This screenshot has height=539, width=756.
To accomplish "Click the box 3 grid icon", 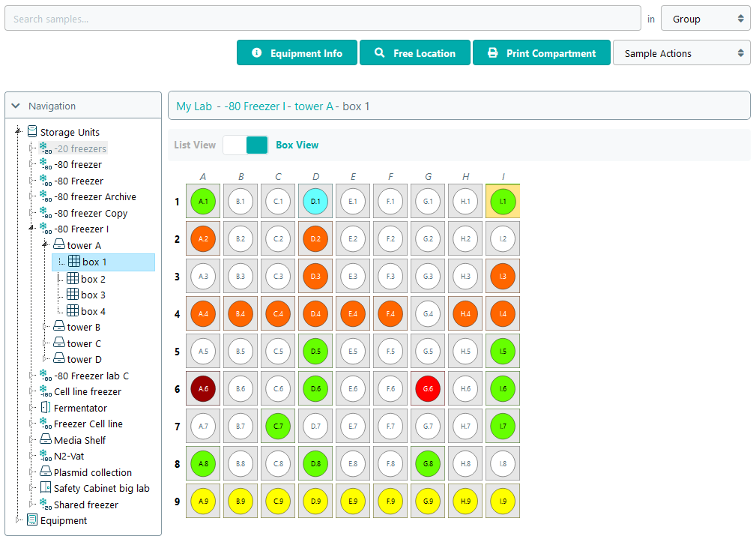I will [x=73, y=295].
